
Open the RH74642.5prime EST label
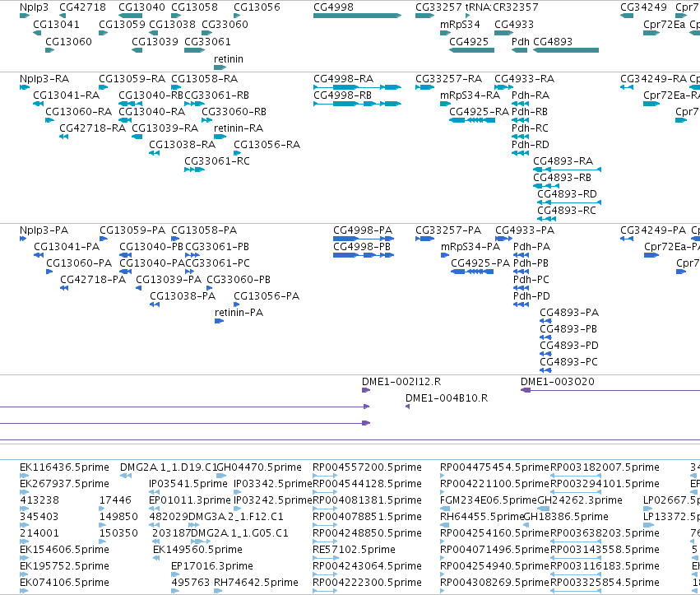tap(257, 583)
